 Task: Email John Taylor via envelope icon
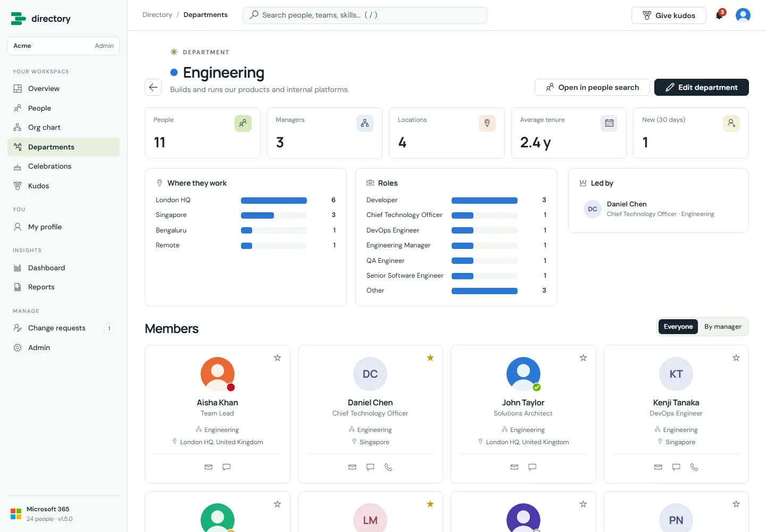click(514, 467)
